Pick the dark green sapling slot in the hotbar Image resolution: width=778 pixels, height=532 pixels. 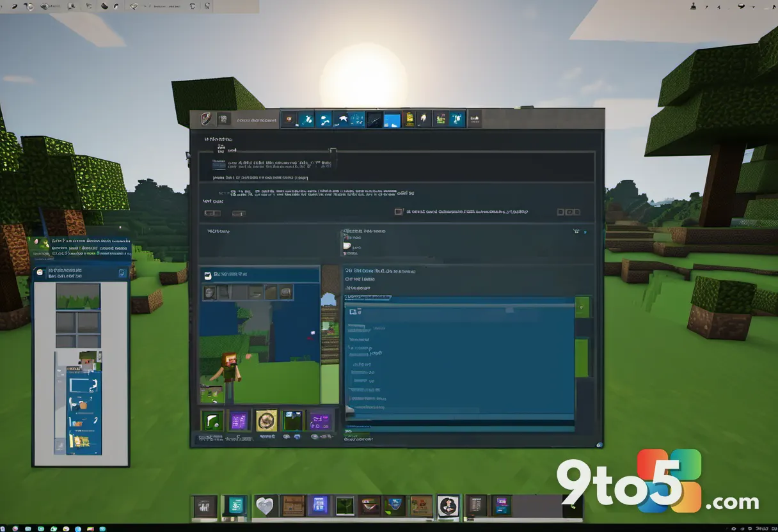tap(345, 506)
